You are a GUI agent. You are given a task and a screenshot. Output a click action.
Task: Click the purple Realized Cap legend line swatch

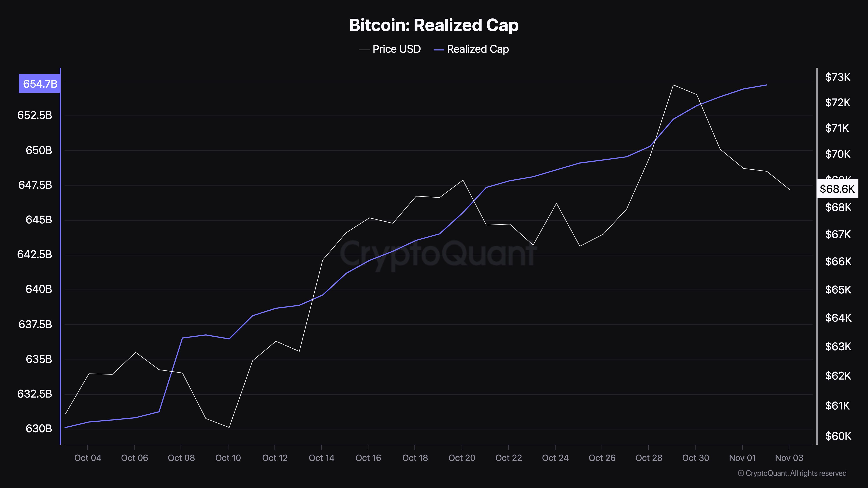tap(439, 50)
